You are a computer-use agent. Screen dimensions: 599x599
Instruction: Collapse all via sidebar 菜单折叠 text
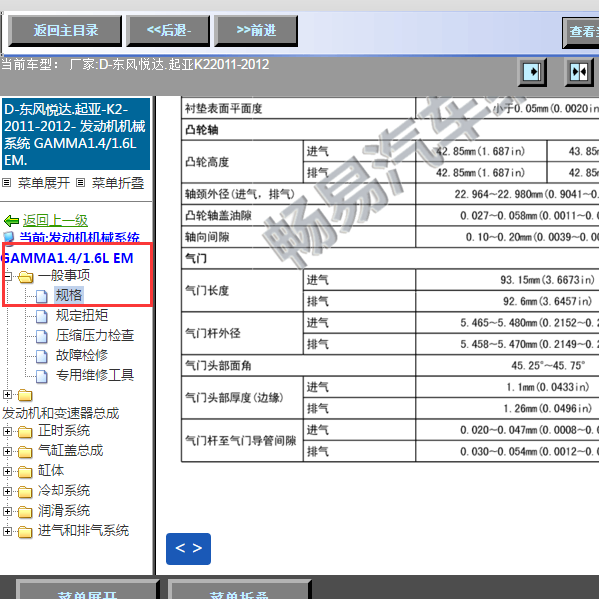118,183
